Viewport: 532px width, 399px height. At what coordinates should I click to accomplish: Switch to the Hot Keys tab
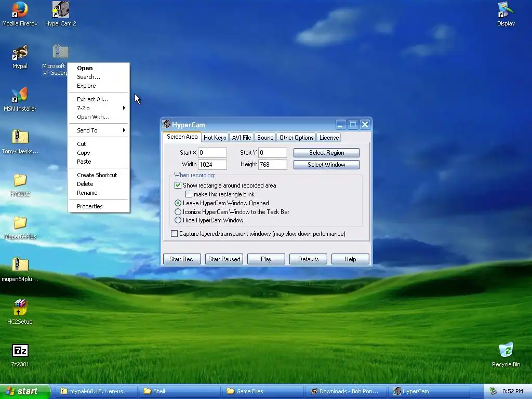tap(215, 137)
